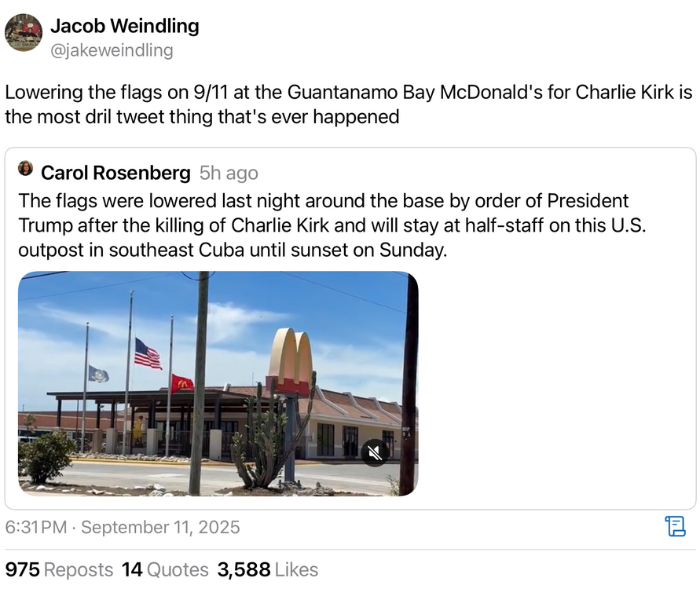Open the @jakeweindling handle link
Image resolution: width=700 pixels, height=589 pixels.
point(112,51)
